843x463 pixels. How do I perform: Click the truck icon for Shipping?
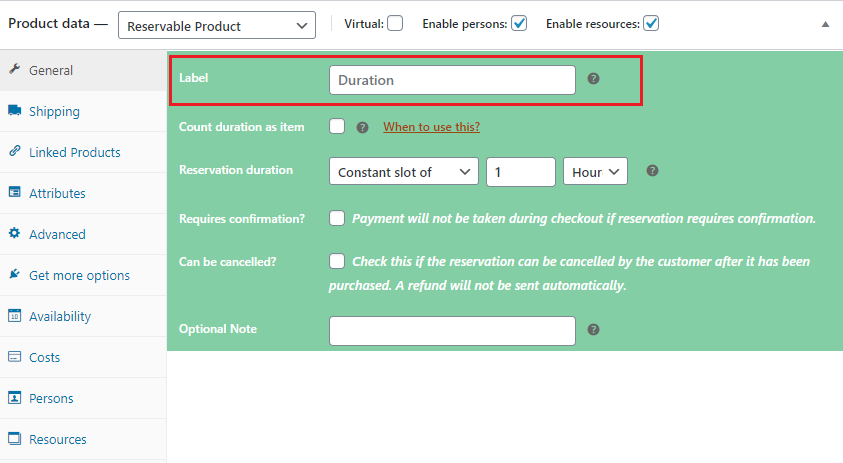(x=15, y=111)
